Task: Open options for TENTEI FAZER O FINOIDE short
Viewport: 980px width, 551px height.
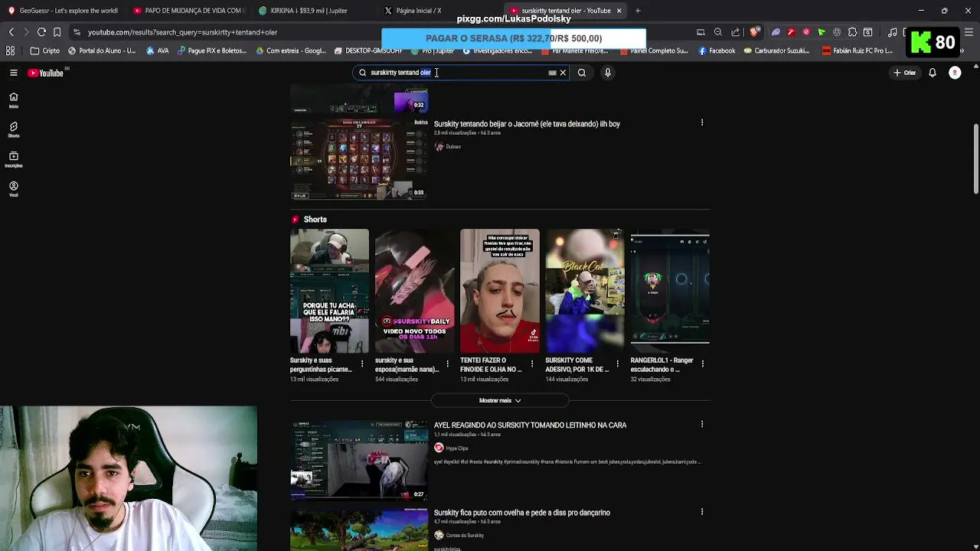Action: (x=532, y=364)
